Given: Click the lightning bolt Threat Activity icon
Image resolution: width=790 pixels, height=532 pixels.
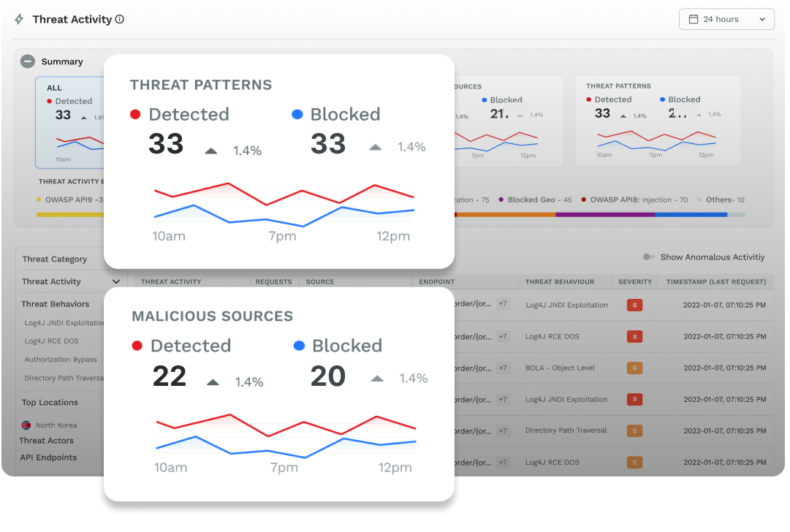Looking at the screenshot, I should pos(18,19).
